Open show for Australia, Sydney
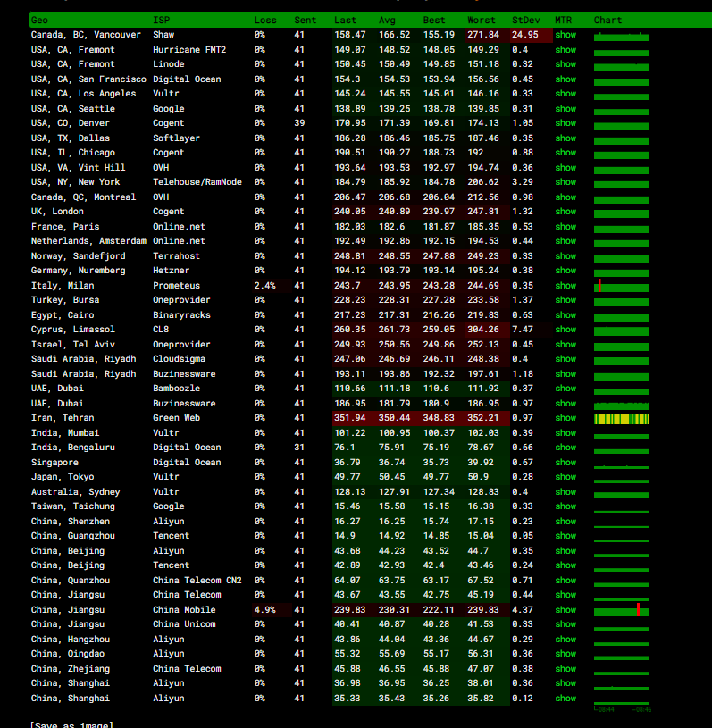This screenshot has height=728, width=712. pos(565,492)
